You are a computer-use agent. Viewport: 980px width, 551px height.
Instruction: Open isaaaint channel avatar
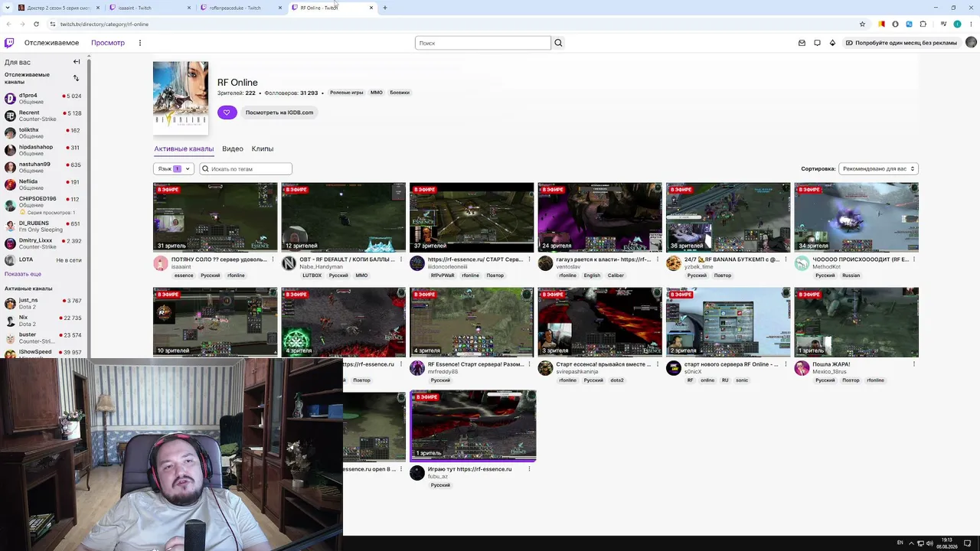pos(160,263)
